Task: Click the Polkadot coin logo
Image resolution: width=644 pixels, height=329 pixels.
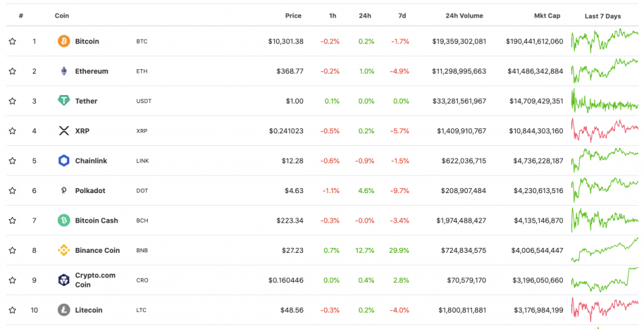Action: pos(64,191)
